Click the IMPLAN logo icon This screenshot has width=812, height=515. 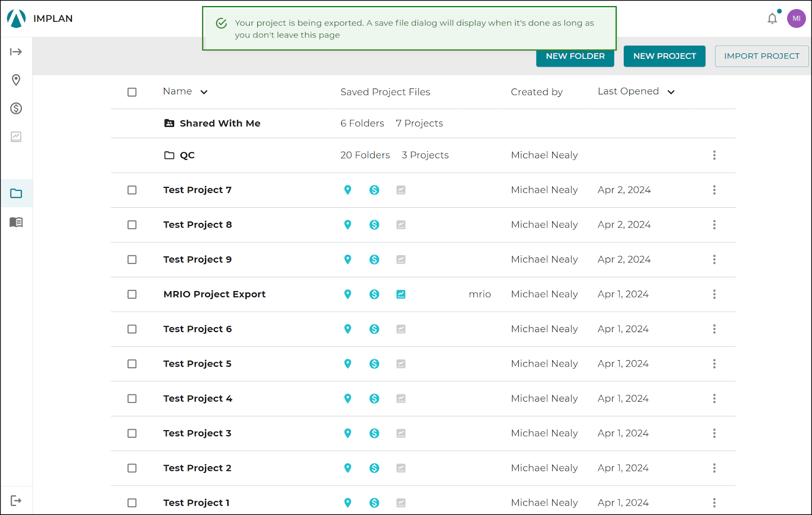coord(16,18)
